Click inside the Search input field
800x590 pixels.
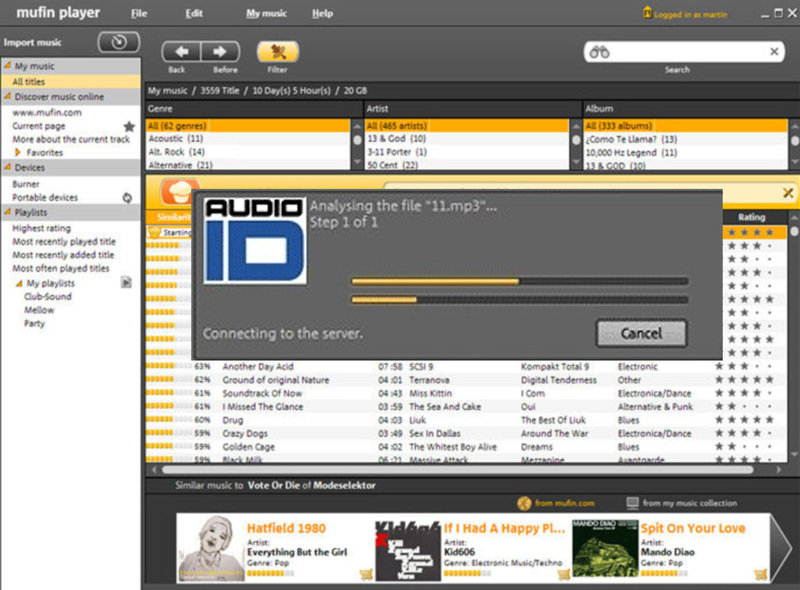click(684, 52)
